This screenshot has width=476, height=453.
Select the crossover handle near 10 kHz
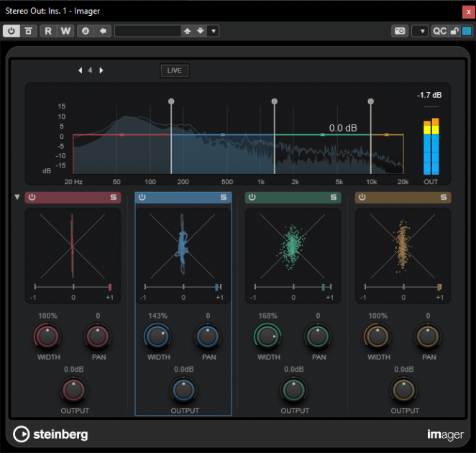pyautogui.click(x=370, y=101)
